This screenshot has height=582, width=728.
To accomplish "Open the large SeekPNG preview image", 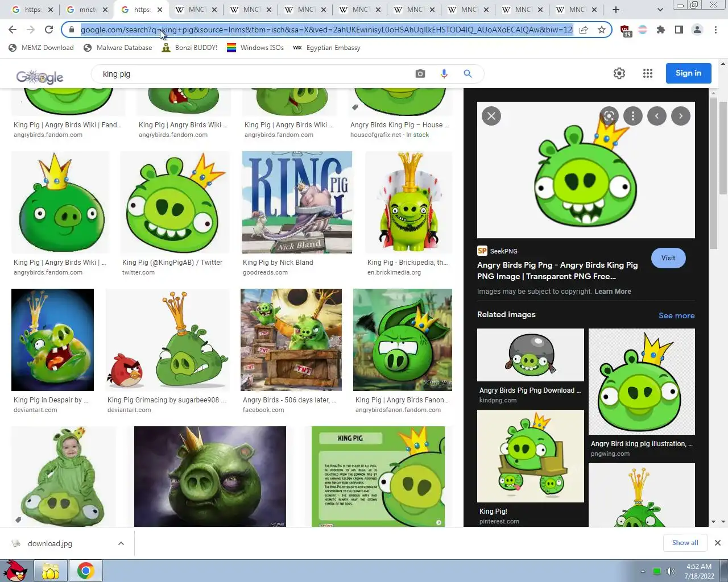I will click(586, 170).
